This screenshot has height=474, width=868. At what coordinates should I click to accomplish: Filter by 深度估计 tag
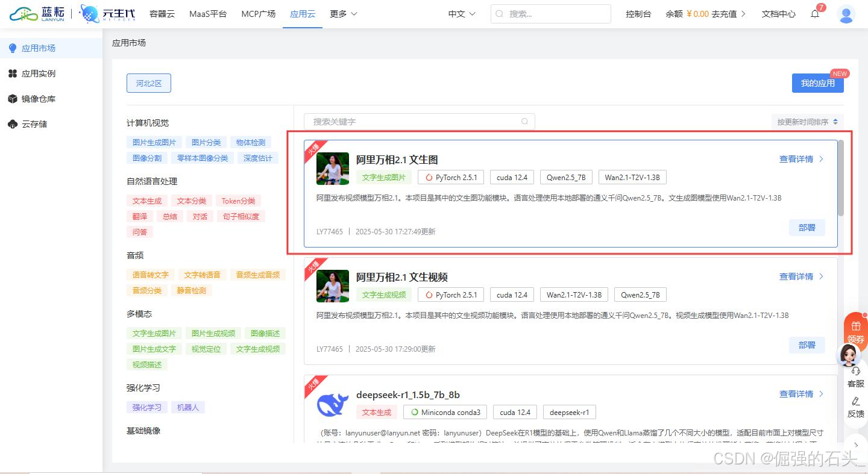click(258, 158)
